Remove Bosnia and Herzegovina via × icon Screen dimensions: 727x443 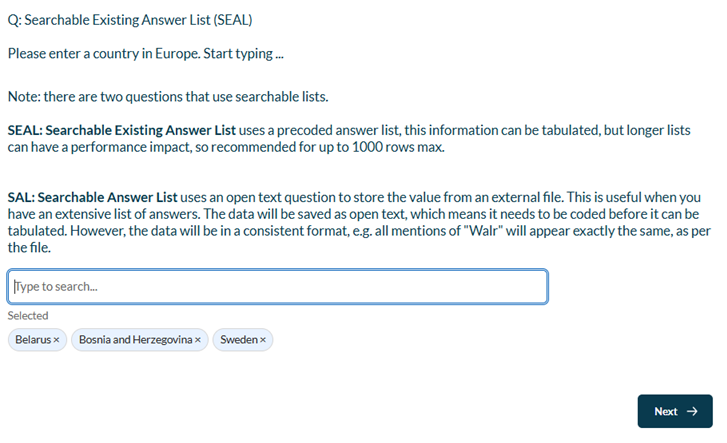pos(198,340)
